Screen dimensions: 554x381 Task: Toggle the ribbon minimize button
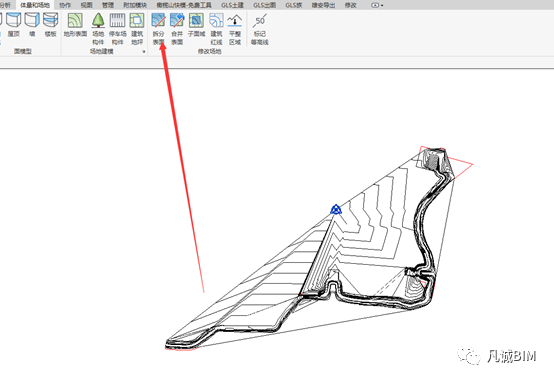[375, 5]
